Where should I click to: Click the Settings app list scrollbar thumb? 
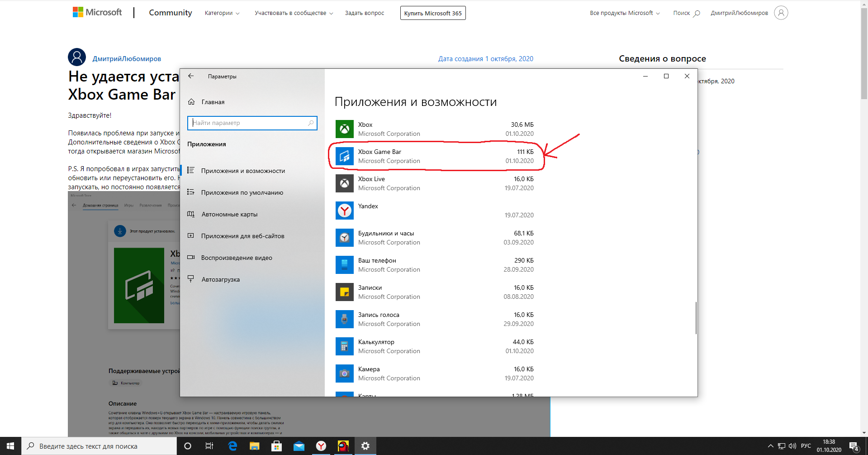click(x=696, y=318)
